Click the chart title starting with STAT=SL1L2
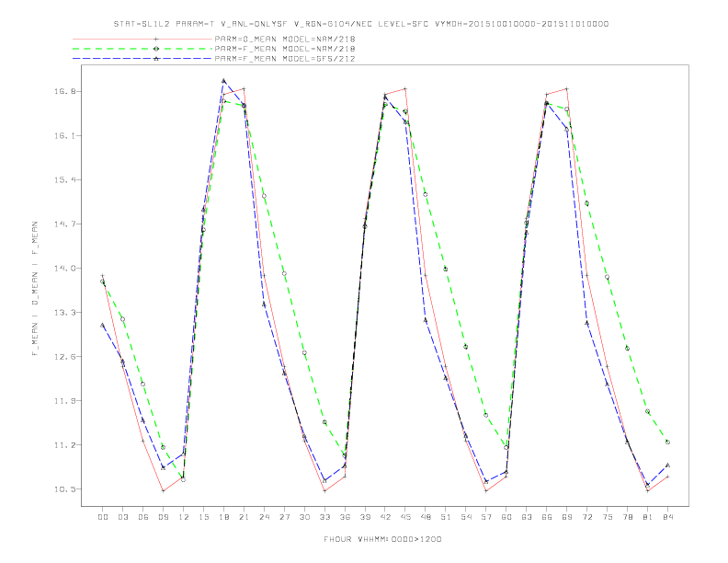 pos(361,24)
